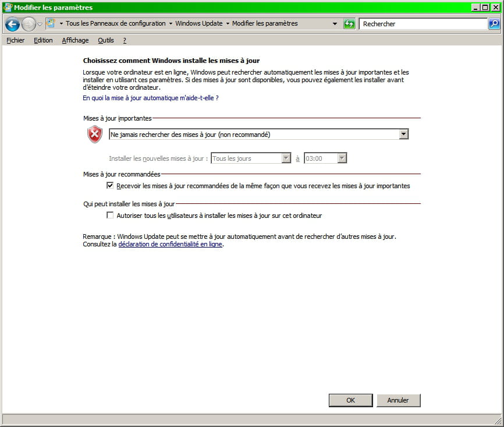Viewport: 504px width, 427px height.
Task: Minimize the window
Action: click(x=475, y=8)
